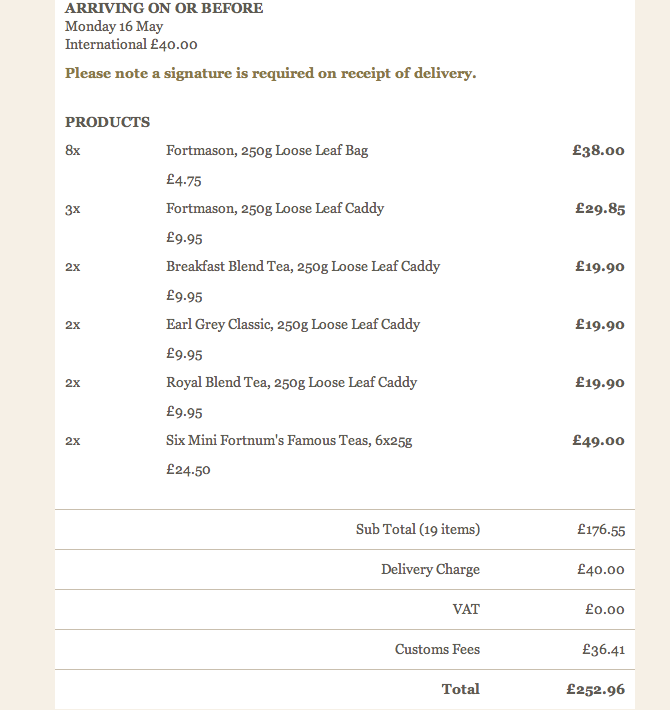Click the £38.00 line price
This screenshot has height=710, width=670.
[x=598, y=151]
